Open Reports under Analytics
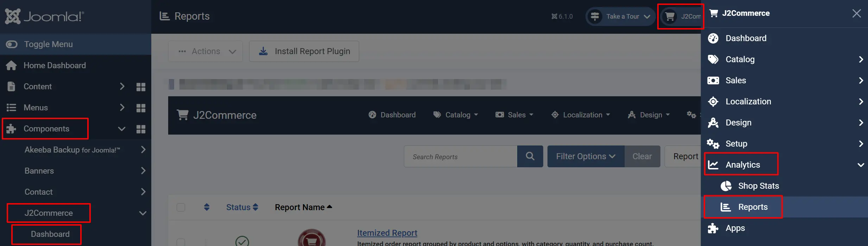This screenshot has height=246, width=868. (753, 207)
